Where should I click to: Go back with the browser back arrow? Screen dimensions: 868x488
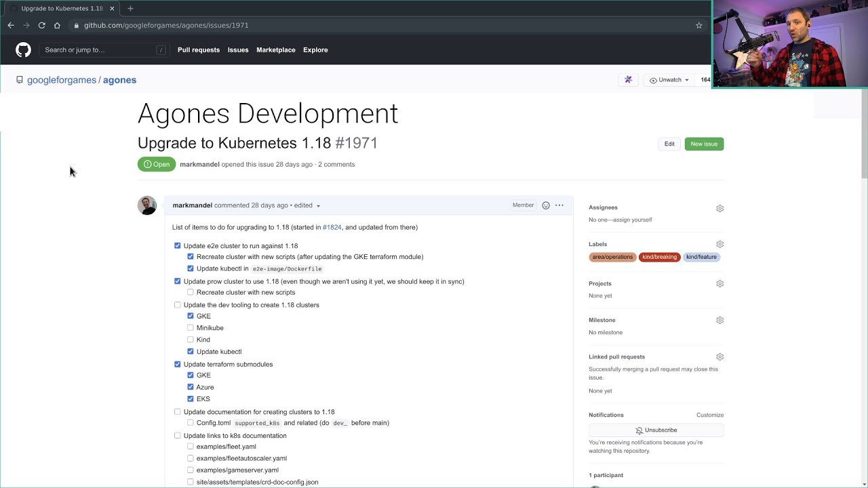[x=11, y=25]
